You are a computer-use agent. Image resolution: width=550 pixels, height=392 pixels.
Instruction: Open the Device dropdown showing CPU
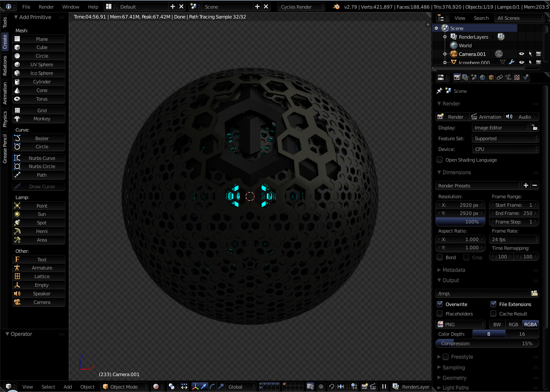pyautogui.click(x=505, y=149)
